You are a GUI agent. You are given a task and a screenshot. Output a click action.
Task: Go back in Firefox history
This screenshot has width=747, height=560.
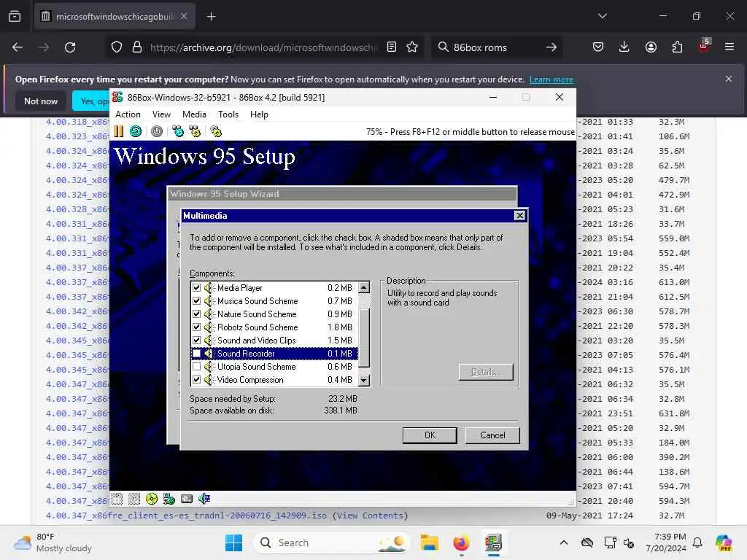[x=18, y=47]
